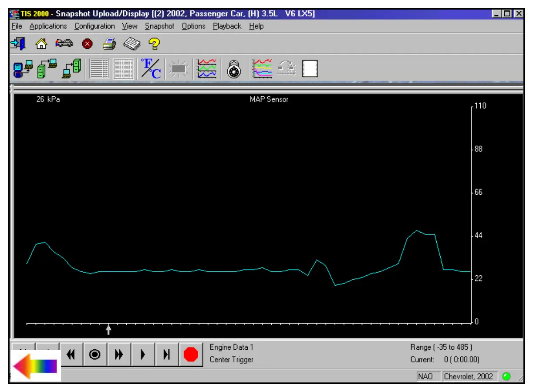The image size is (533, 392).
Task: Open the Playback menu
Action: click(x=227, y=26)
